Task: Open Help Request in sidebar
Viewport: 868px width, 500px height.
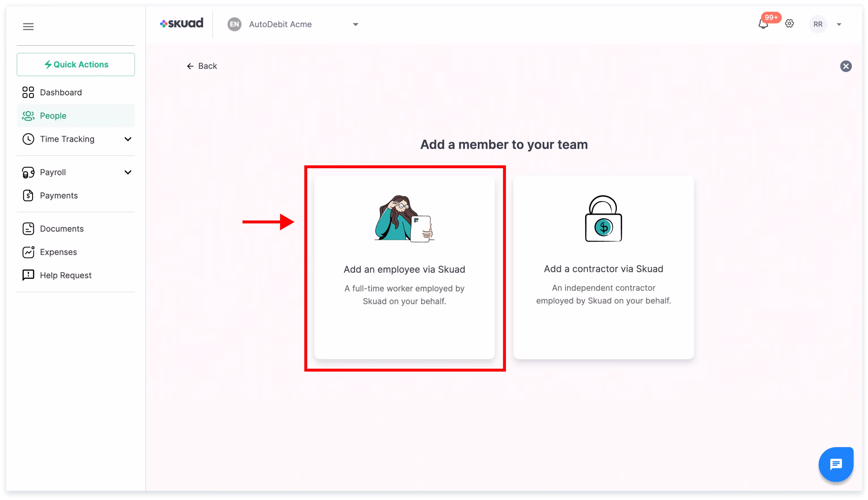Action: click(66, 275)
